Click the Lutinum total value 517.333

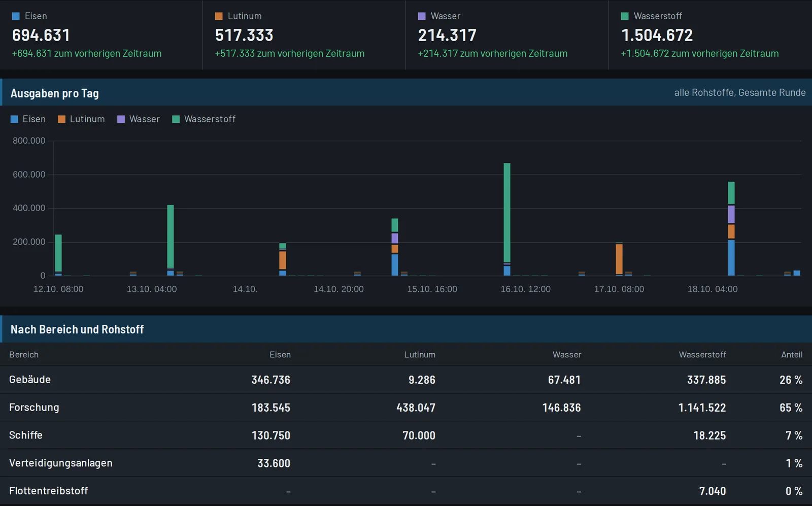coord(244,35)
